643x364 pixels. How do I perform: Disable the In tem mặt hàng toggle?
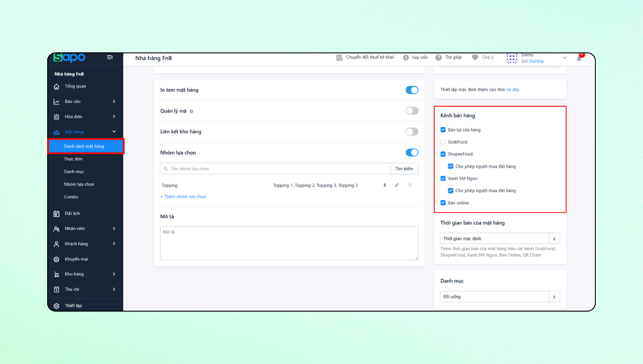pyautogui.click(x=412, y=90)
